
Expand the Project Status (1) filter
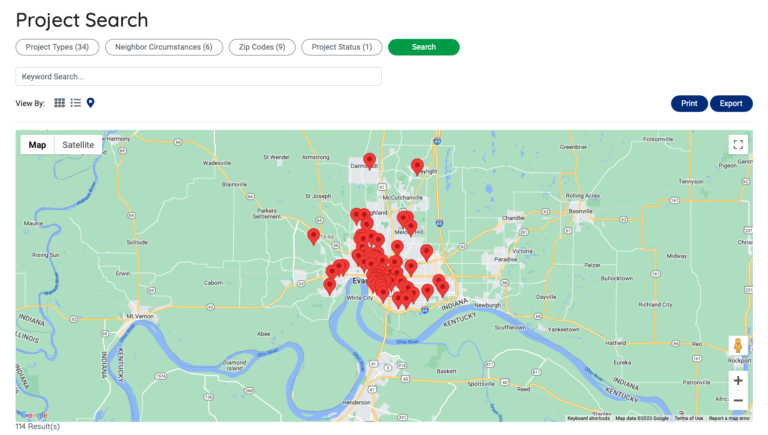point(341,47)
